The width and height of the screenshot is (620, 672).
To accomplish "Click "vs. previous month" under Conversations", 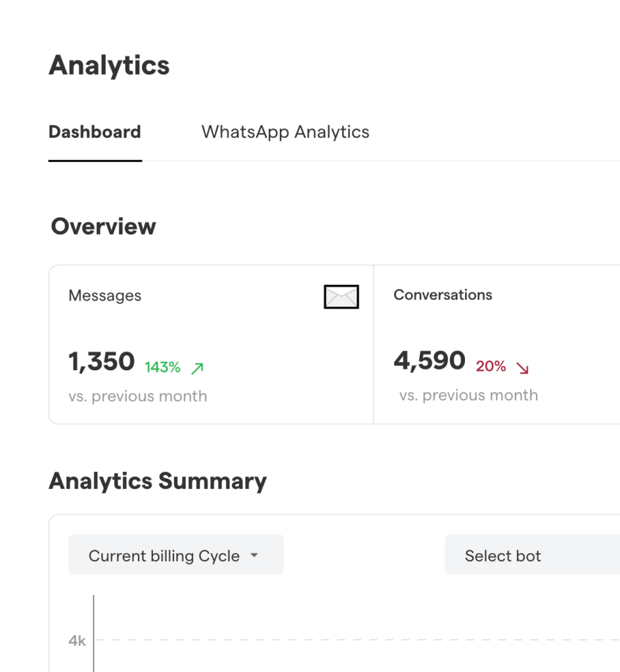I will point(468,395).
